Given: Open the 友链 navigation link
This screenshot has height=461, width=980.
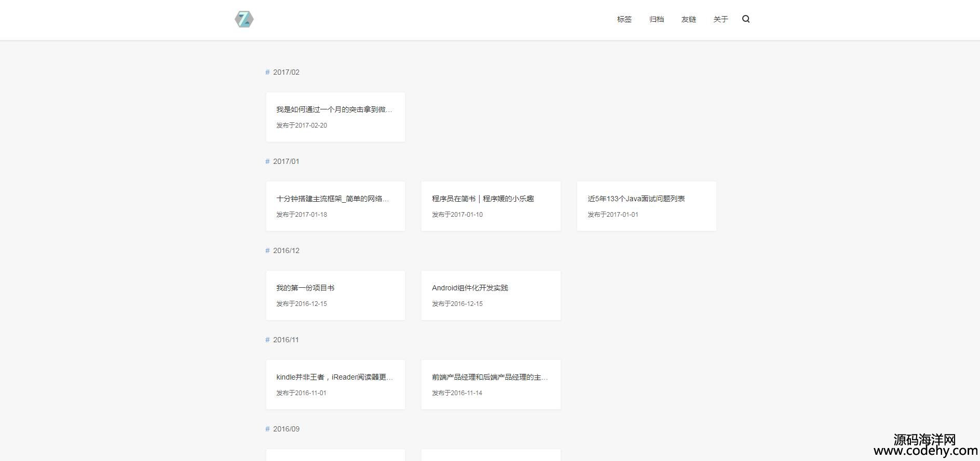Looking at the screenshot, I should tap(689, 19).
